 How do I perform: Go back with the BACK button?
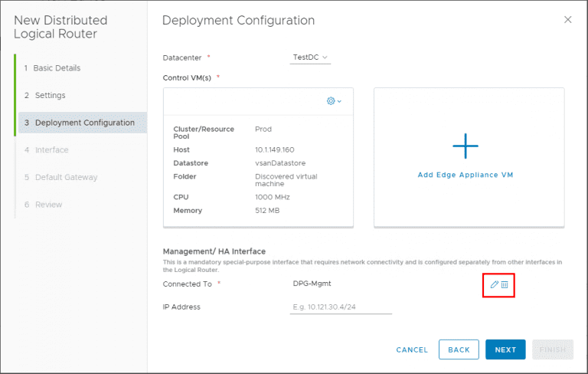click(459, 349)
